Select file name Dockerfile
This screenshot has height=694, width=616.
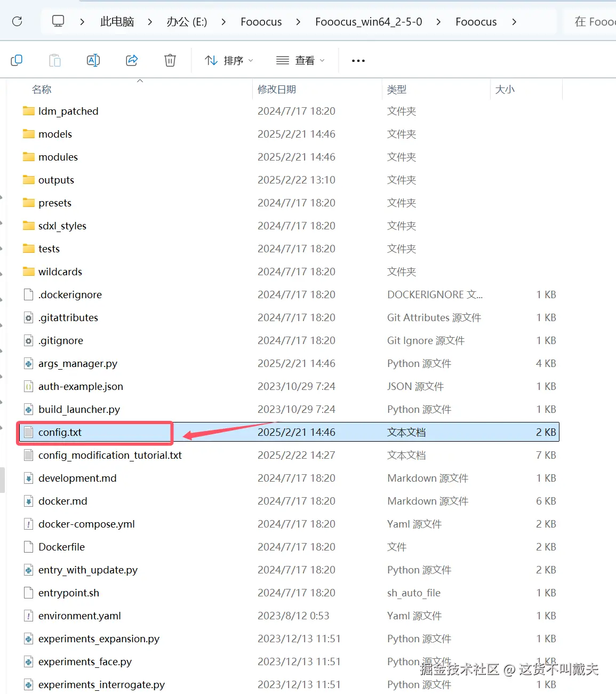[x=61, y=547]
